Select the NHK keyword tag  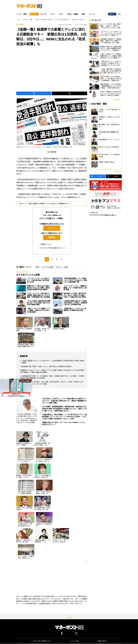(x=37, y=267)
